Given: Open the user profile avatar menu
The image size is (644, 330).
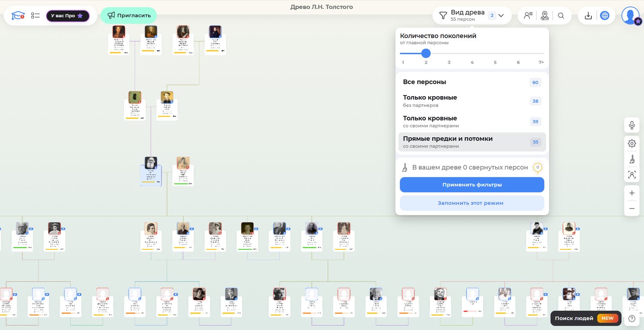Looking at the screenshot, I should pyautogui.click(x=630, y=16).
